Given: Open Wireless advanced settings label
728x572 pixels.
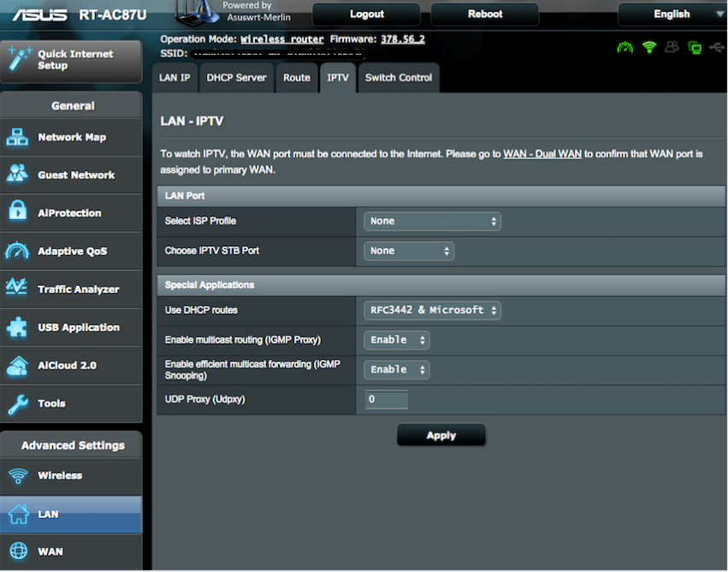Looking at the screenshot, I should pyautogui.click(x=61, y=475).
